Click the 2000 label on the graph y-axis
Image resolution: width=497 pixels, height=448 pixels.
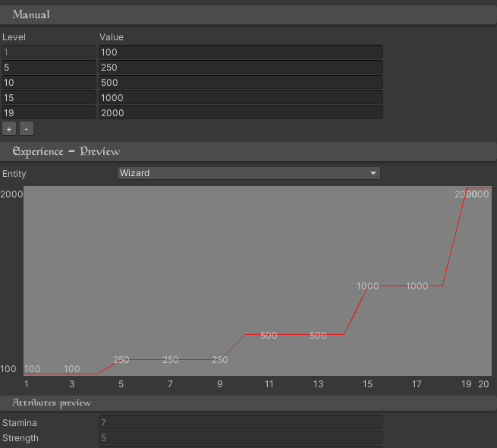point(11,194)
